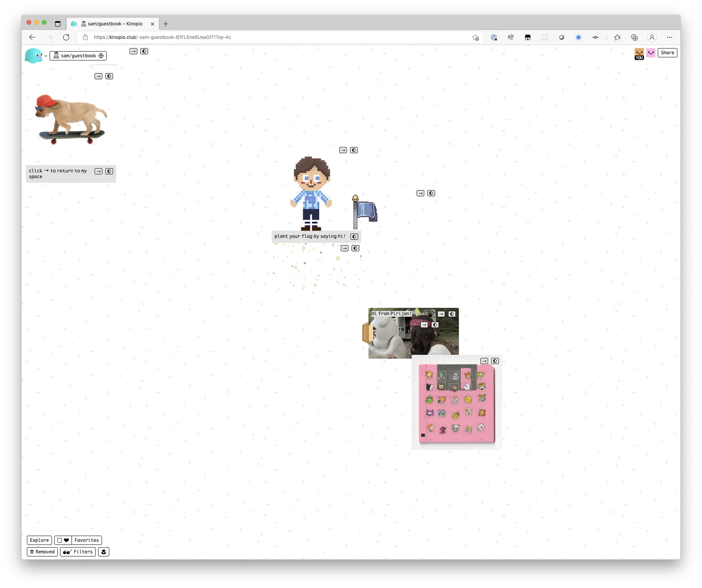Click the pink collaborator avatar
The image size is (702, 588).
(x=650, y=53)
